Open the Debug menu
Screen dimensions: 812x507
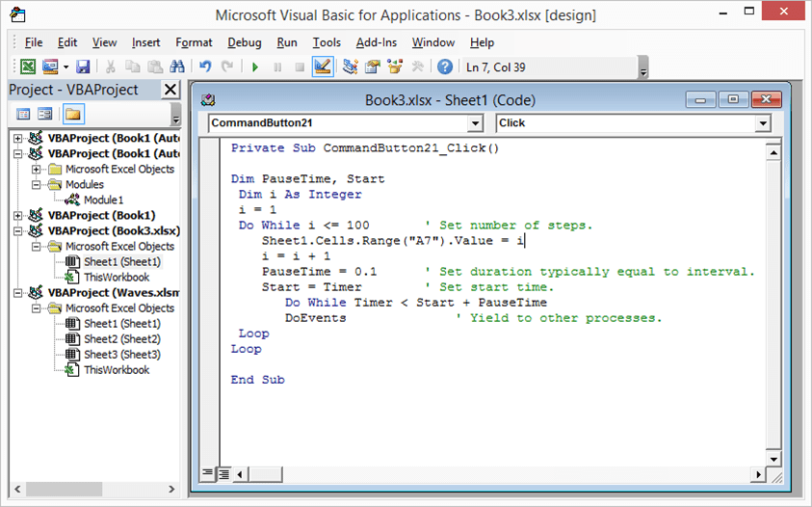tap(245, 42)
